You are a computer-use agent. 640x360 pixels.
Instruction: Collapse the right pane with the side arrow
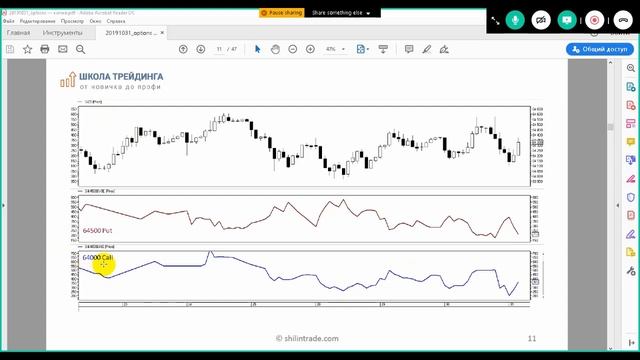click(x=618, y=205)
